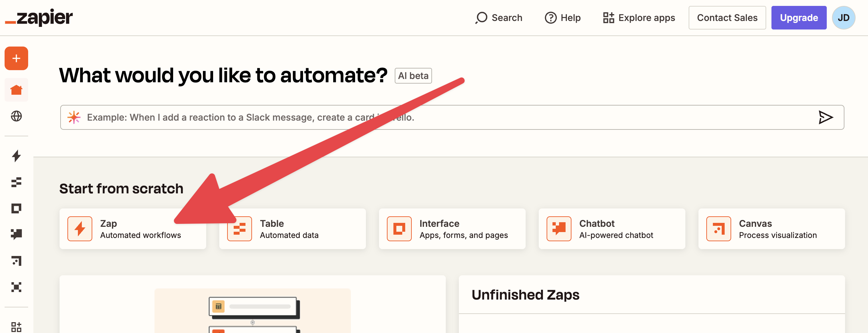The height and width of the screenshot is (333, 868).
Task: Click the orange plus Create button
Action: [x=16, y=58]
